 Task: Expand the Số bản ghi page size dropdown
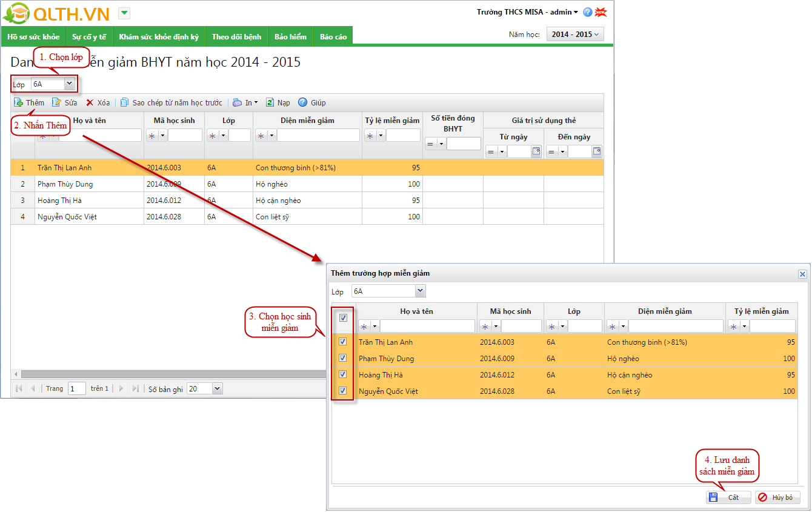click(217, 388)
